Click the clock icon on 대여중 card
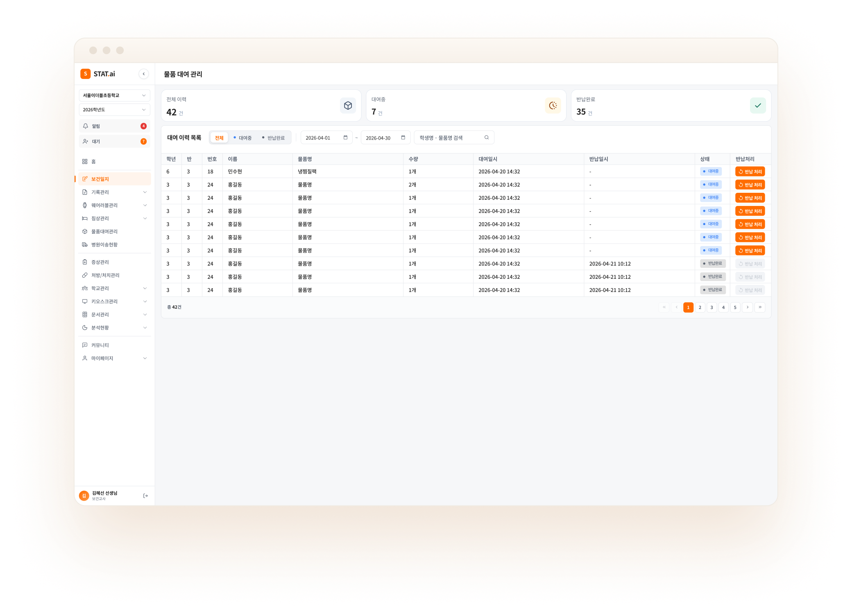The height and width of the screenshot is (616, 852). 553,106
